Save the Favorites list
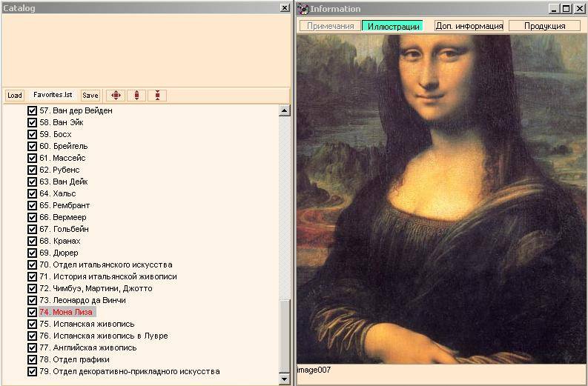 tap(90, 95)
